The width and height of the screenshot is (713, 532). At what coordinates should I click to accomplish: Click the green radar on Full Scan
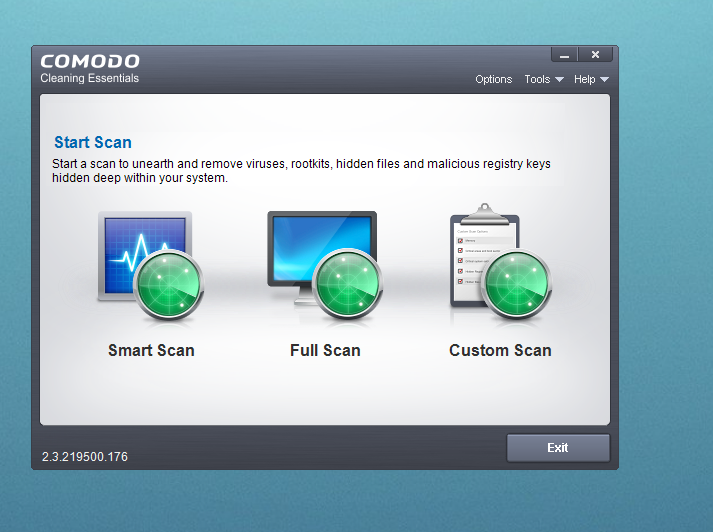point(346,285)
